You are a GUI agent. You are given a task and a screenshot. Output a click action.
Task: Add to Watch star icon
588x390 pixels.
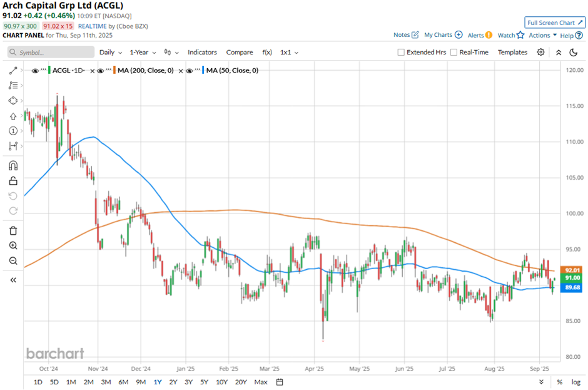[520, 35]
